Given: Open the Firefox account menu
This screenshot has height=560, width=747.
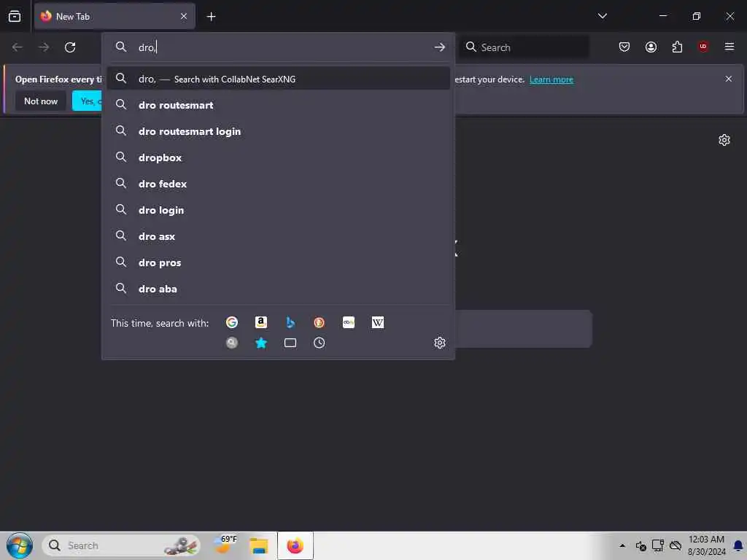Looking at the screenshot, I should point(651,47).
